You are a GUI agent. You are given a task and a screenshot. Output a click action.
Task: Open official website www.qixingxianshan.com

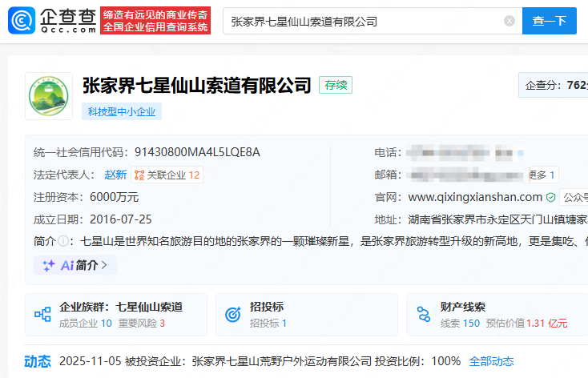[475, 197]
